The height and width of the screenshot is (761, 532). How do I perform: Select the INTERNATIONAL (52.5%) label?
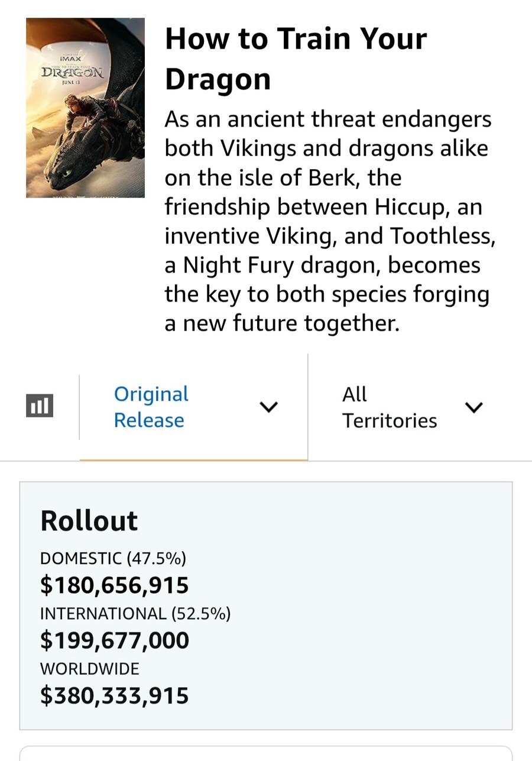[135, 614]
